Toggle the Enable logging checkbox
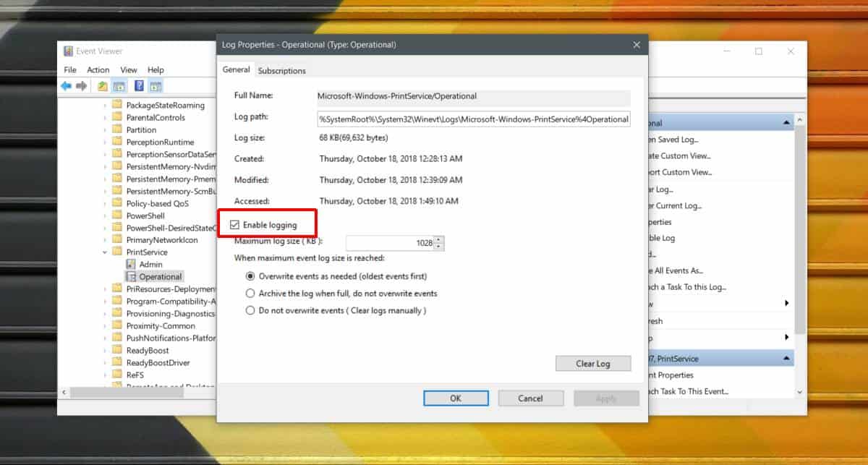The height and width of the screenshot is (465, 868). coord(234,225)
